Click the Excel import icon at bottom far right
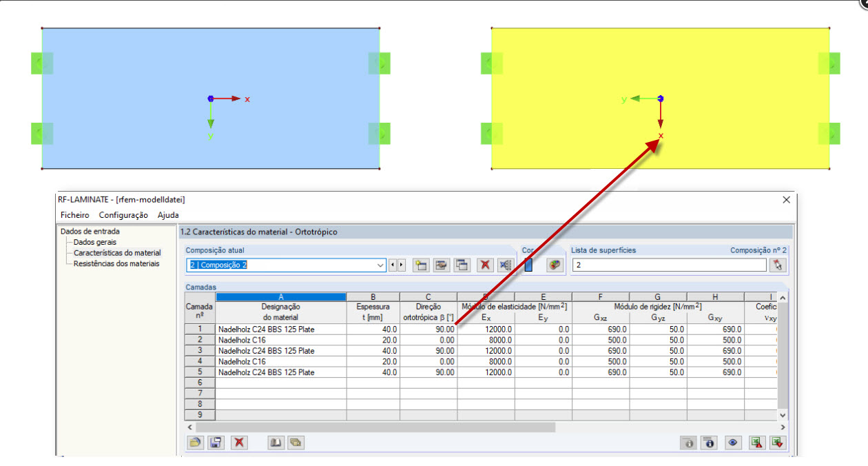The height and width of the screenshot is (466, 868). [778, 443]
